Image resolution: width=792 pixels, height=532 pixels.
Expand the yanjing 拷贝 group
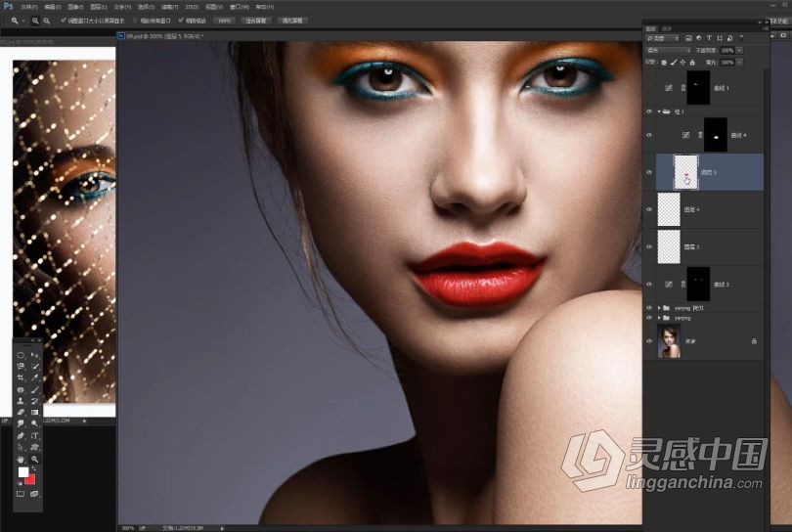point(659,308)
